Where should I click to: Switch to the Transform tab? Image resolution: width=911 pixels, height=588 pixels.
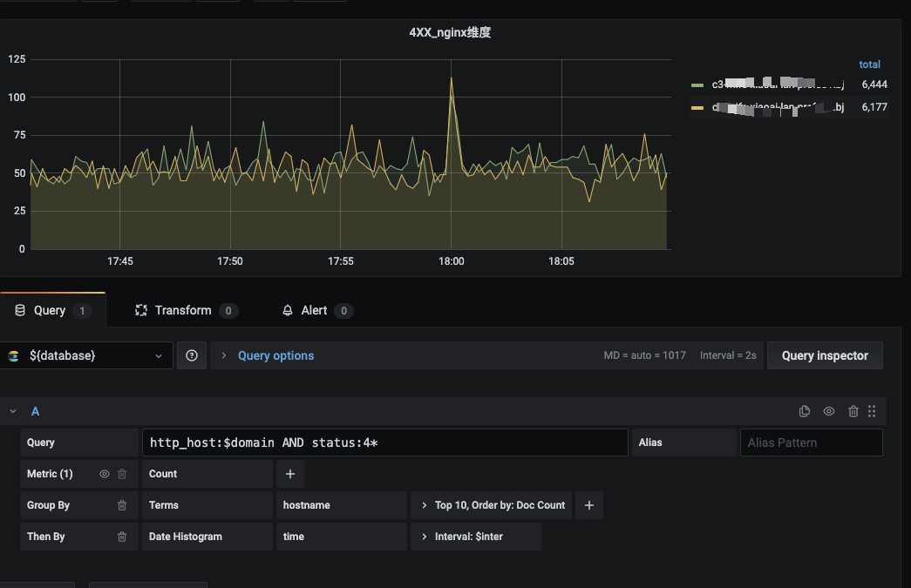click(x=183, y=310)
